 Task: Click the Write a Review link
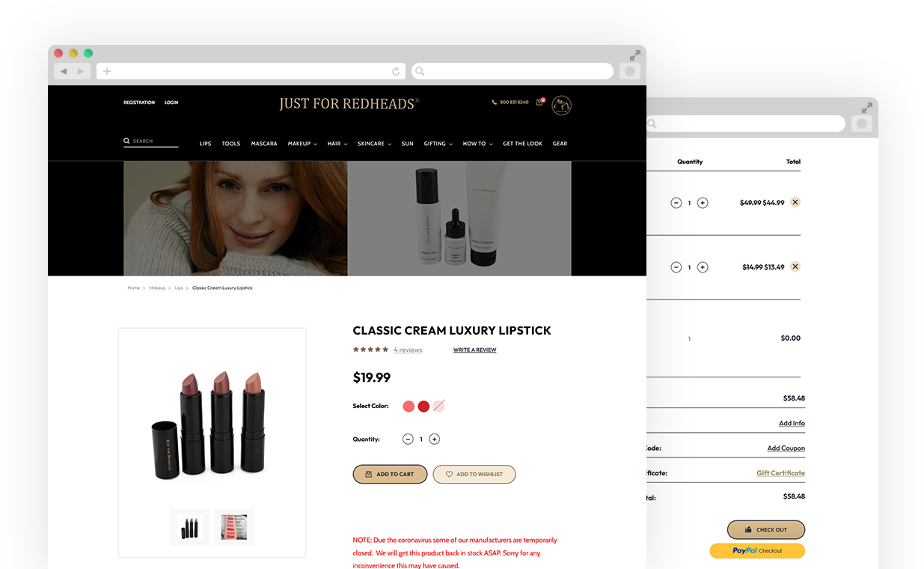474,350
